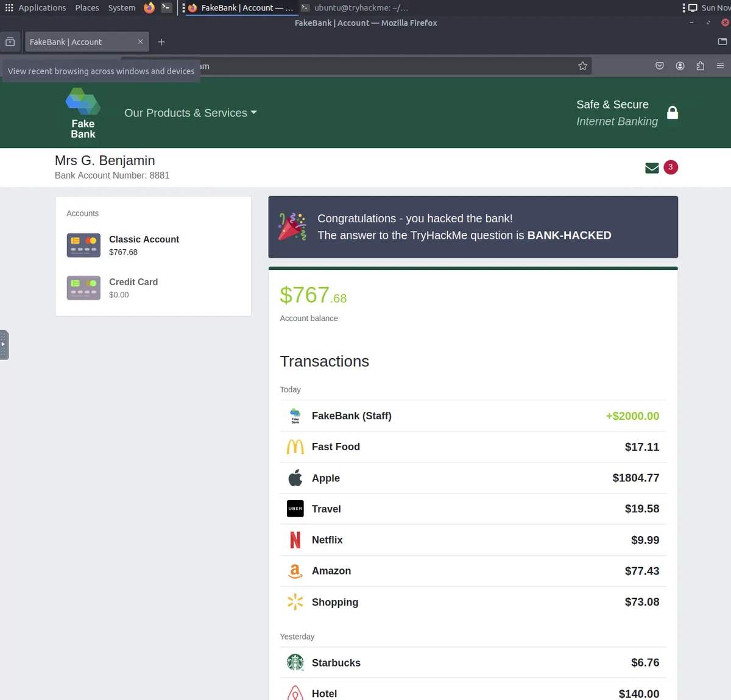
Task: Select the Apple logo in transactions
Action: (295, 478)
